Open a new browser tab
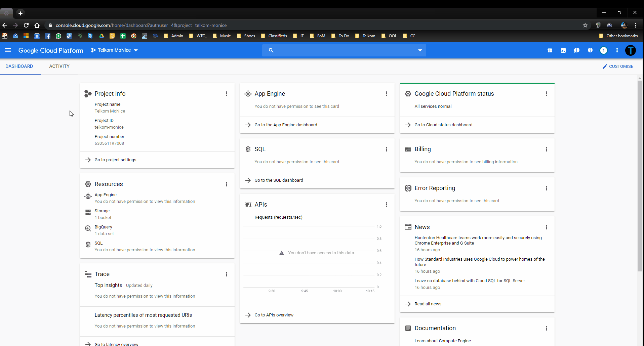644x346 pixels. tap(21, 13)
